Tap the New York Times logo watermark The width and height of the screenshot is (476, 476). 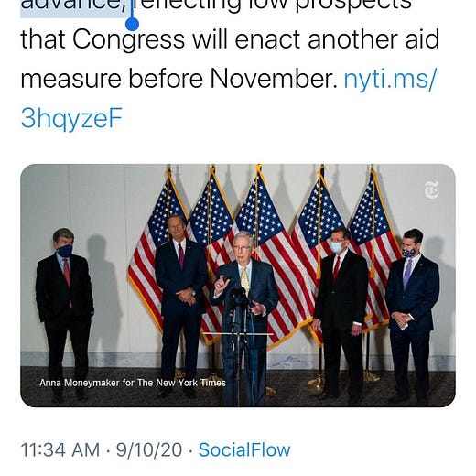click(x=432, y=189)
